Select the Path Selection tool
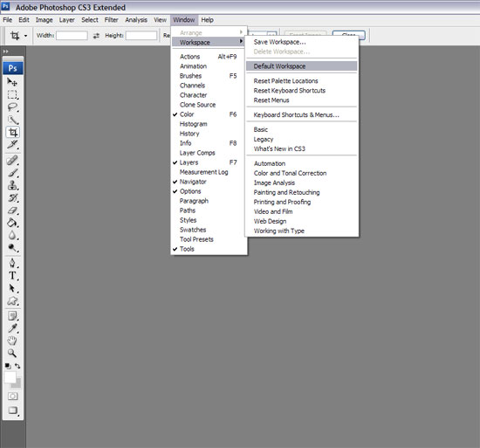480x448 pixels. tap(12, 288)
